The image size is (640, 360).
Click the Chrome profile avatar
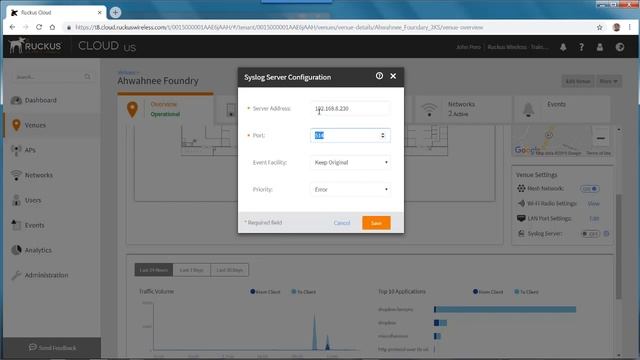(616, 27)
